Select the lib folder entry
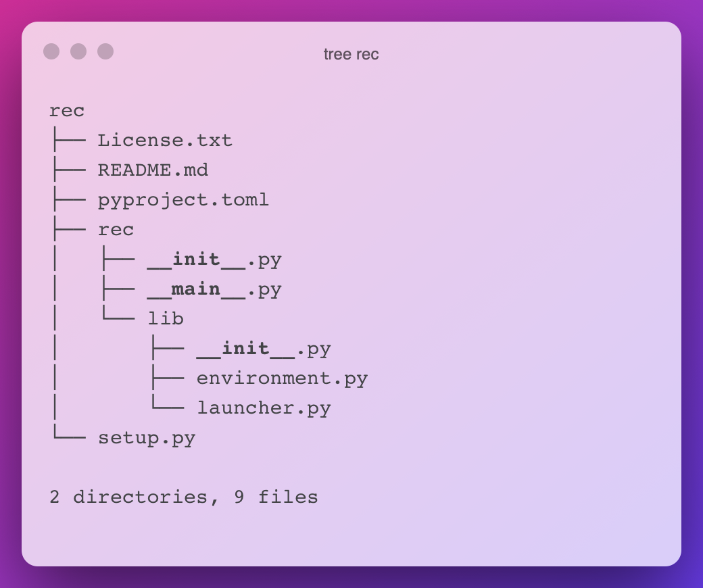Image resolution: width=703 pixels, height=588 pixels. click(x=166, y=318)
